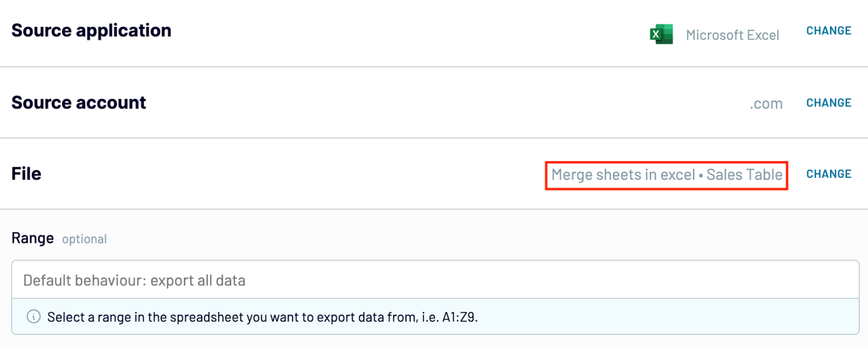Select the 'Sales Table' sheet name
The image size is (868, 349).
coord(744,174)
